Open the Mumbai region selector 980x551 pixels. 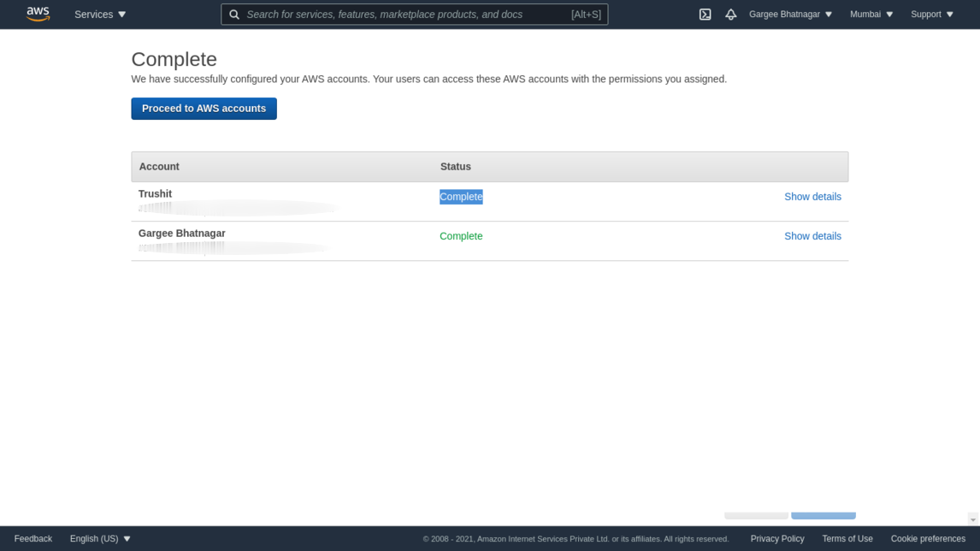pos(871,15)
